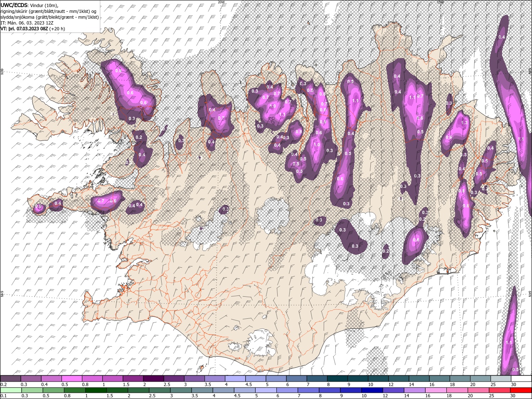Click the UWC/ECDS title in the map header

point(14,5)
